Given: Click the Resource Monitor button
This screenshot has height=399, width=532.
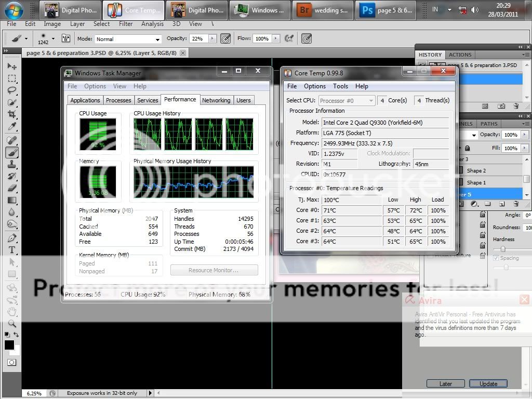Looking at the screenshot, I should coord(214,270).
